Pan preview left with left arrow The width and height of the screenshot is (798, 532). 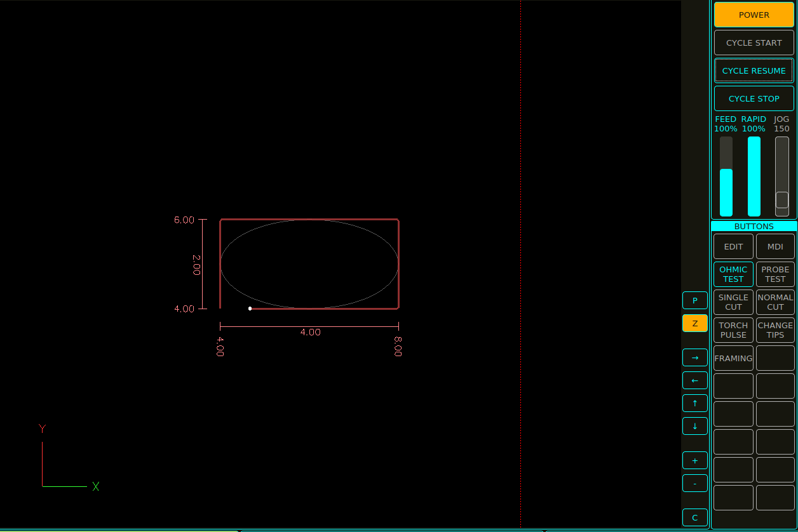pos(695,380)
